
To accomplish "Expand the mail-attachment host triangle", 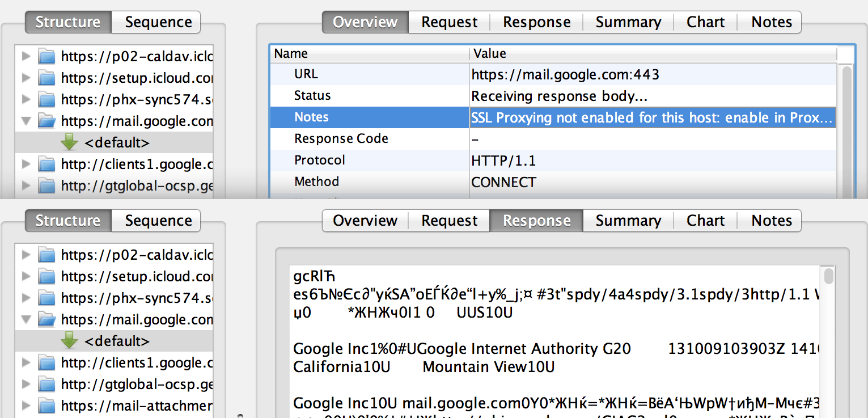I will (x=26, y=406).
